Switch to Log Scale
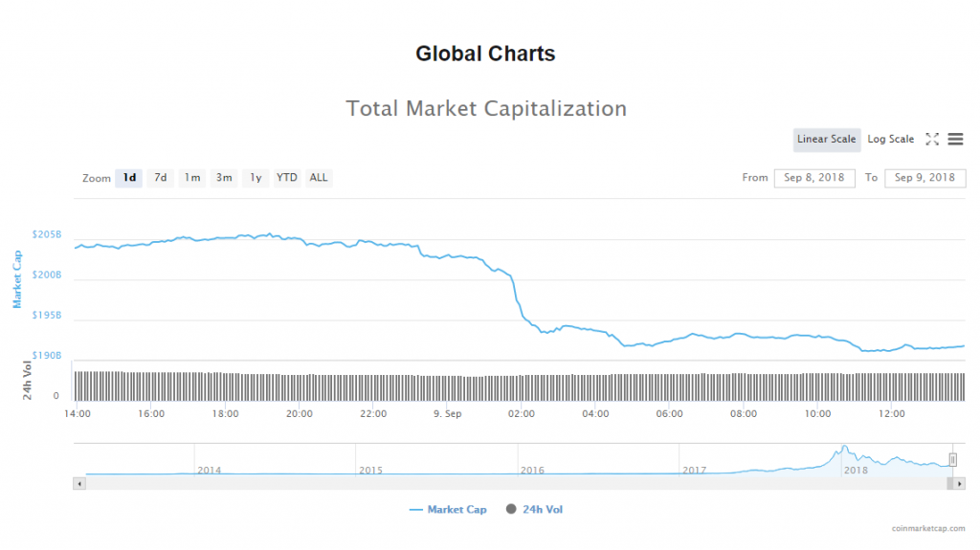 [x=890, y=140]
